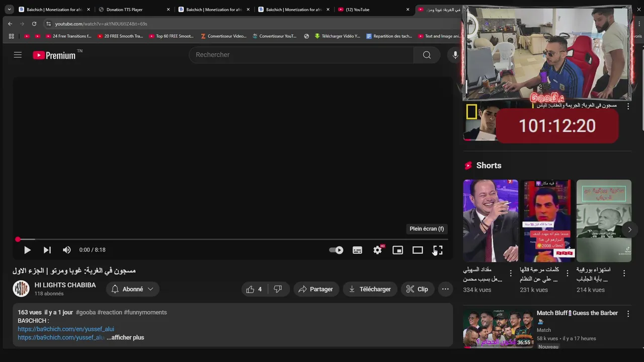Open more actions menu beside Clip
644x362 pixels.
pyautogui.click(x=445, y=289)
